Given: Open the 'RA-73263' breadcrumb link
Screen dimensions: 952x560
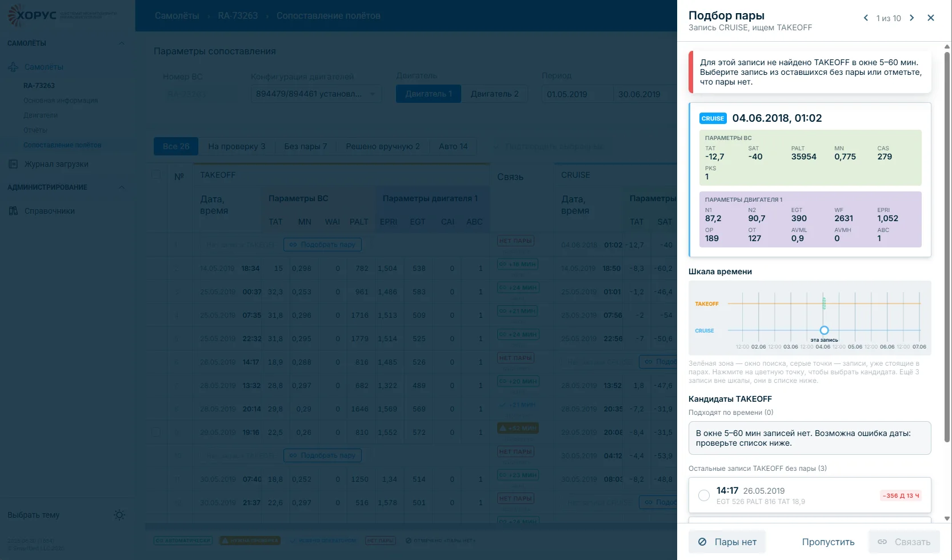Looking at the screenshot, I should pyautogui.click(x=238, y=16).
